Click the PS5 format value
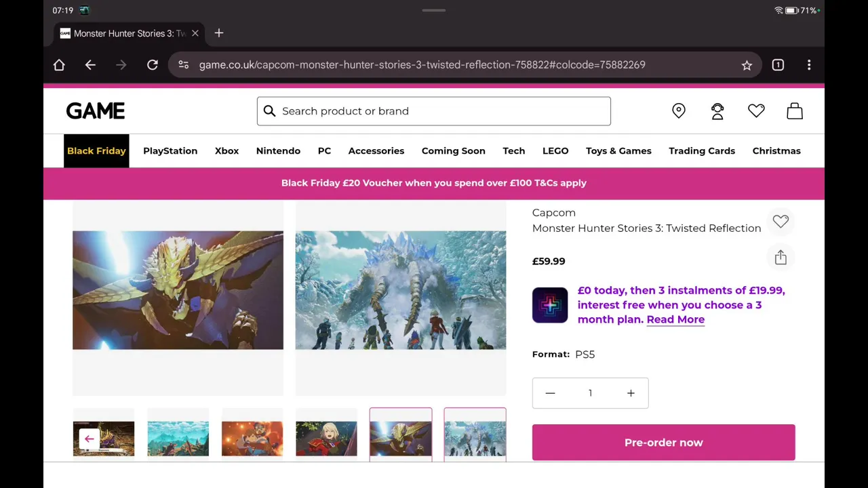The width and height of the screenshot is (868, 488). pos(585,354)
